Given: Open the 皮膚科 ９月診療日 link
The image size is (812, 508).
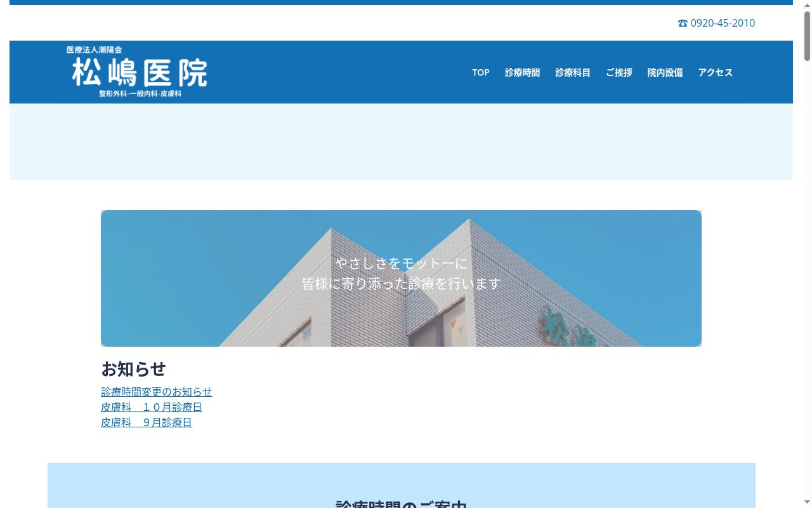Looking at the screenshot, I should (x=147, y=422).
